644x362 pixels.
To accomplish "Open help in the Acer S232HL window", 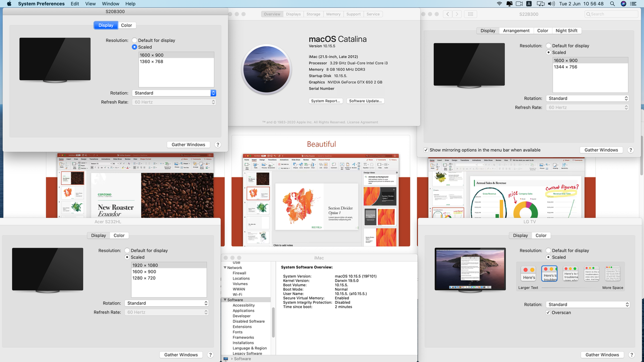I will click(211, 355).
